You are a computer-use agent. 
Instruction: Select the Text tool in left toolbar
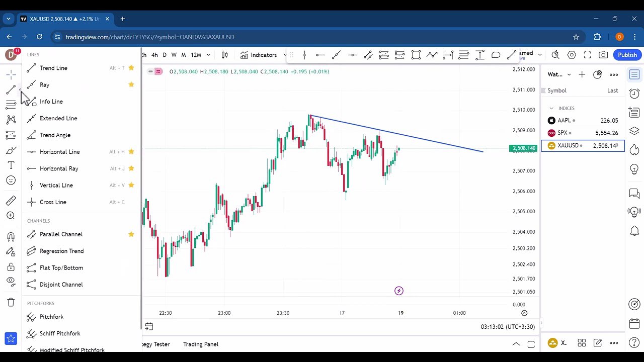click(x=11, y=165)
